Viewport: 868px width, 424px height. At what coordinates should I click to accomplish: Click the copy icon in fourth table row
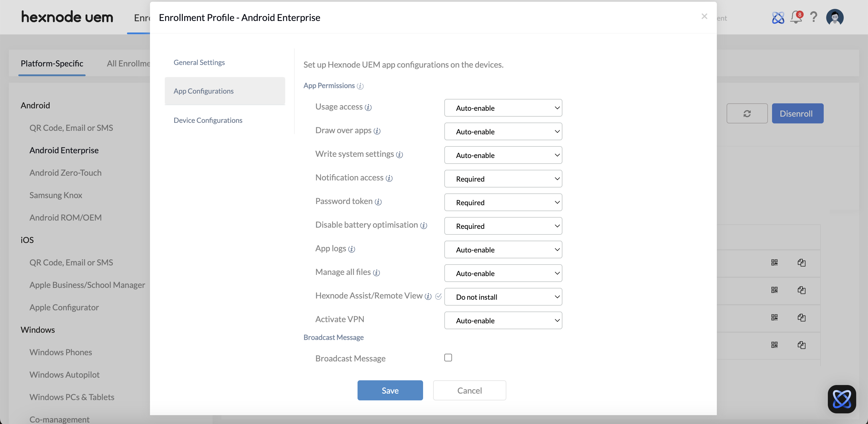click(x=802, y=345)
